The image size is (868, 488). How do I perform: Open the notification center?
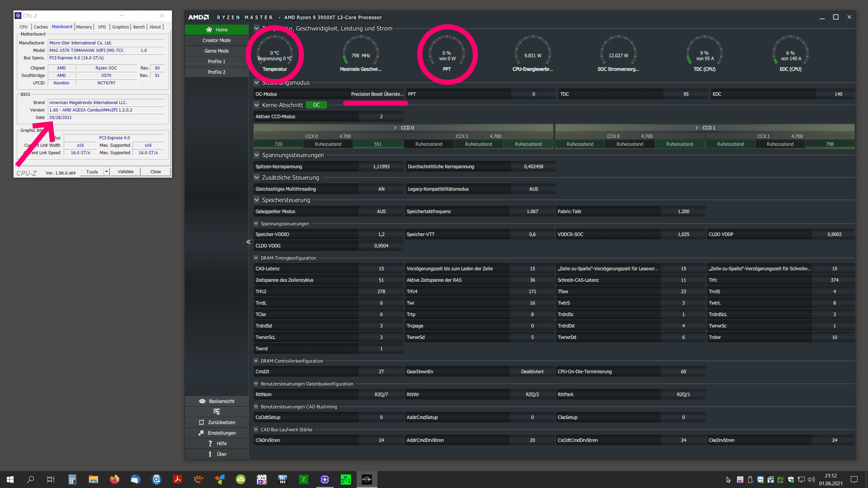[854, 479]
